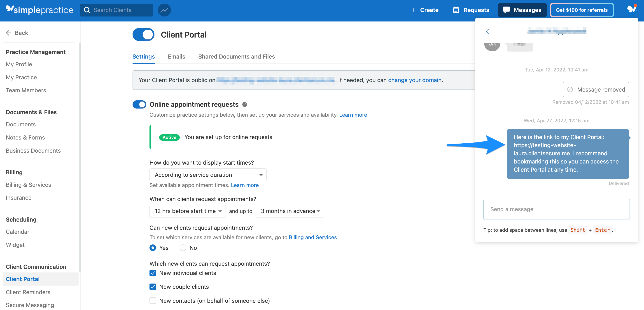Click the Delivered status text
644x310 pixels.
(618, 184)
